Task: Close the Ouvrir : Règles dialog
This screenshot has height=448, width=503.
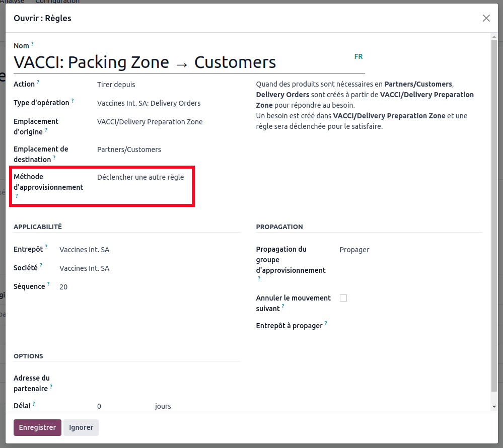Action: coord(486,18)
